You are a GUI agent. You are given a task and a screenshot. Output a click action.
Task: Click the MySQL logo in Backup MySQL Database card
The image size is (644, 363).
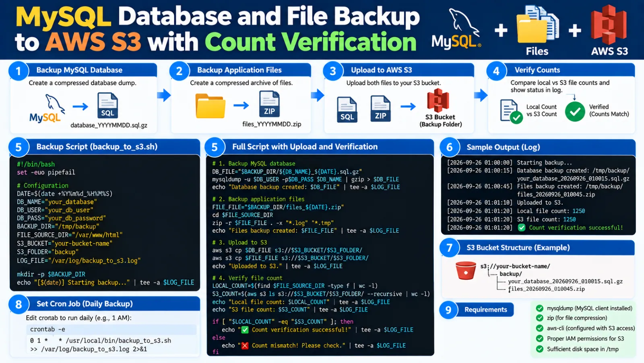click(46, 109)
